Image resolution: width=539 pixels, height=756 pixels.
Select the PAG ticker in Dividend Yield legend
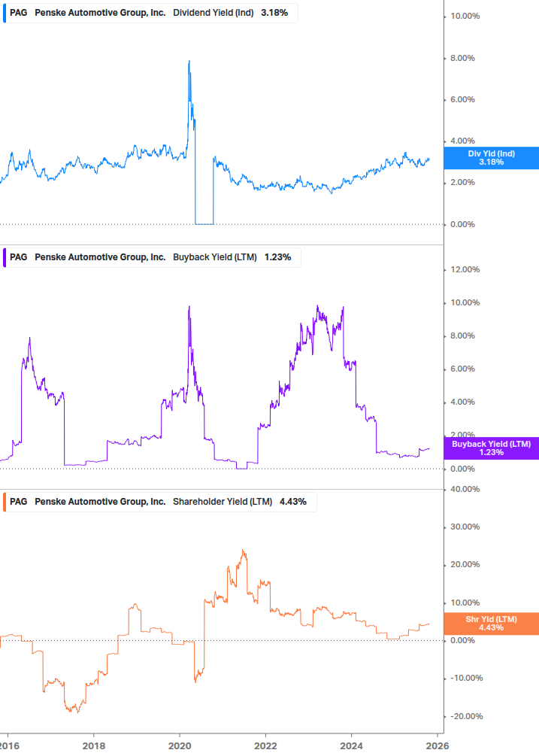pyautogui.click(x=19, y=13)
